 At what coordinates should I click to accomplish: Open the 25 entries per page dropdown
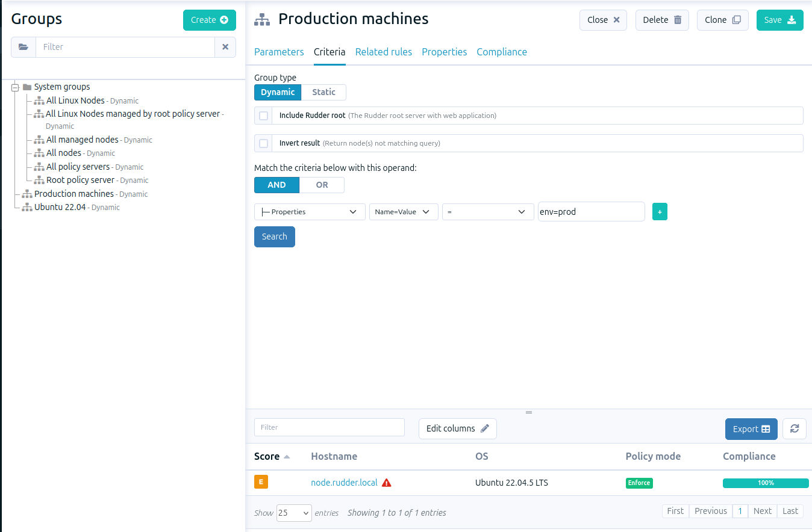[294, 513]
